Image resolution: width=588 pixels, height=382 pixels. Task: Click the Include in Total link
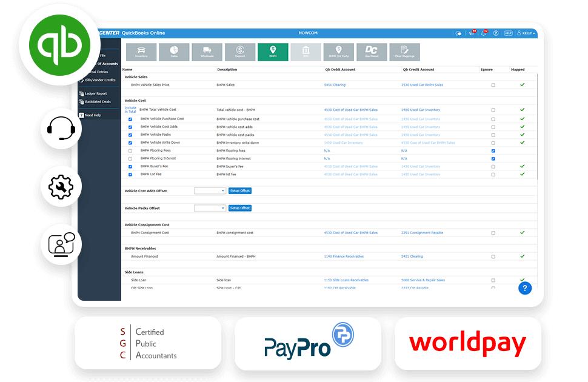130,110
